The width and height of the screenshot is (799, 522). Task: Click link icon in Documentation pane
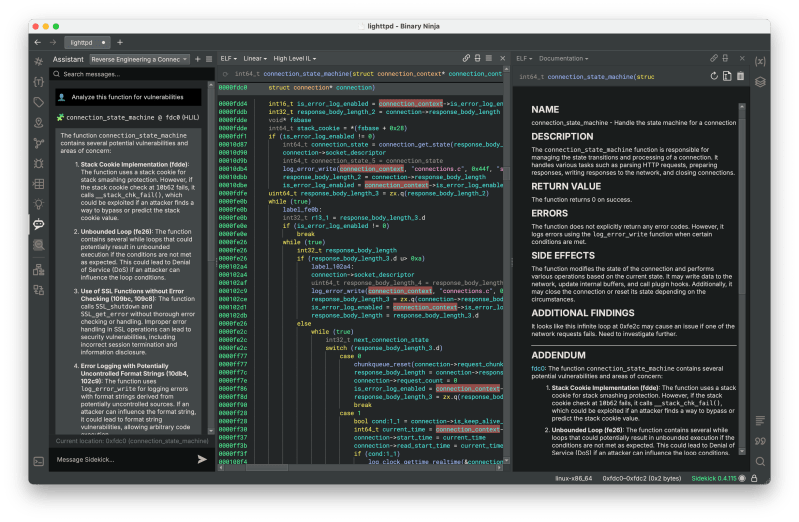(x=714, y=59)
